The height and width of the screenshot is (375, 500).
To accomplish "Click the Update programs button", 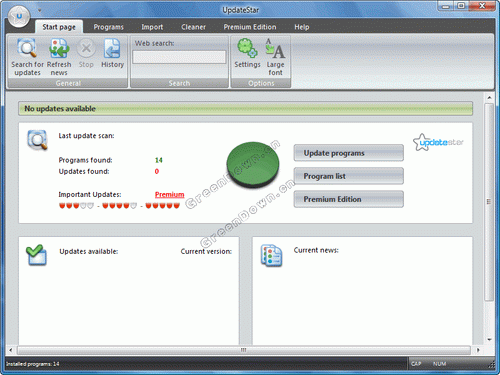I will [x=348, y=153].
